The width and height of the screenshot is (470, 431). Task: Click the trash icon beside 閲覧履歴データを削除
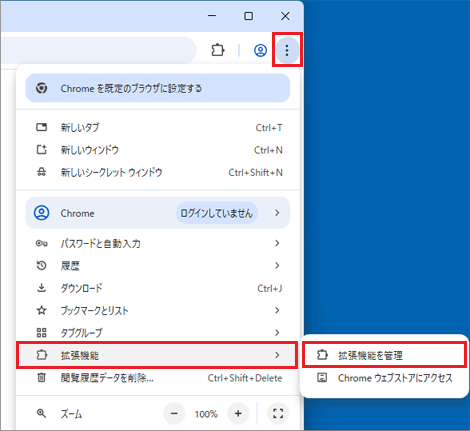click(42, 378)
